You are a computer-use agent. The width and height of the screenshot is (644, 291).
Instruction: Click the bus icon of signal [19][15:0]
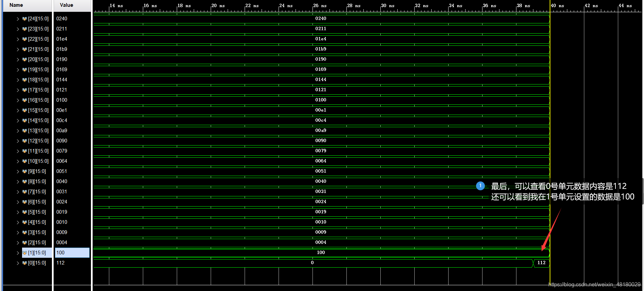pos(24,70)
